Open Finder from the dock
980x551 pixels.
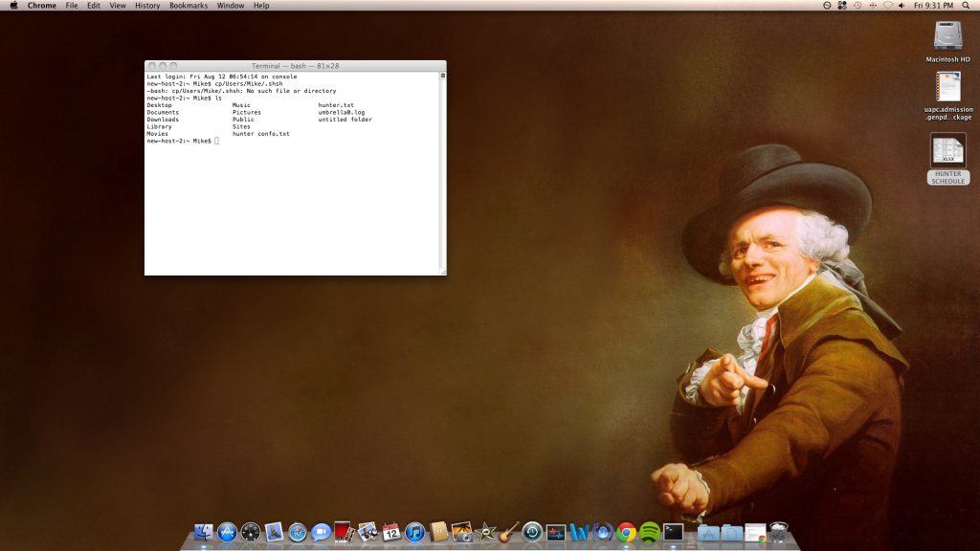point(204,532)
